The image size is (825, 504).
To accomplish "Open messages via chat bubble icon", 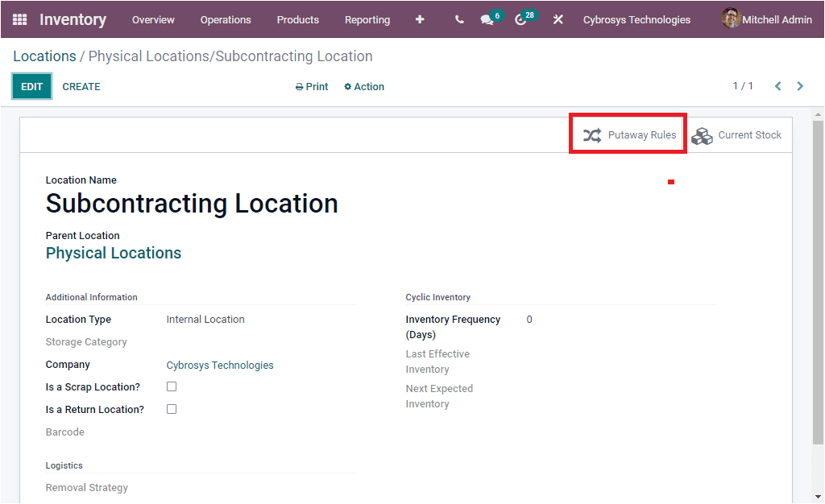I will [x=487, y=21].
